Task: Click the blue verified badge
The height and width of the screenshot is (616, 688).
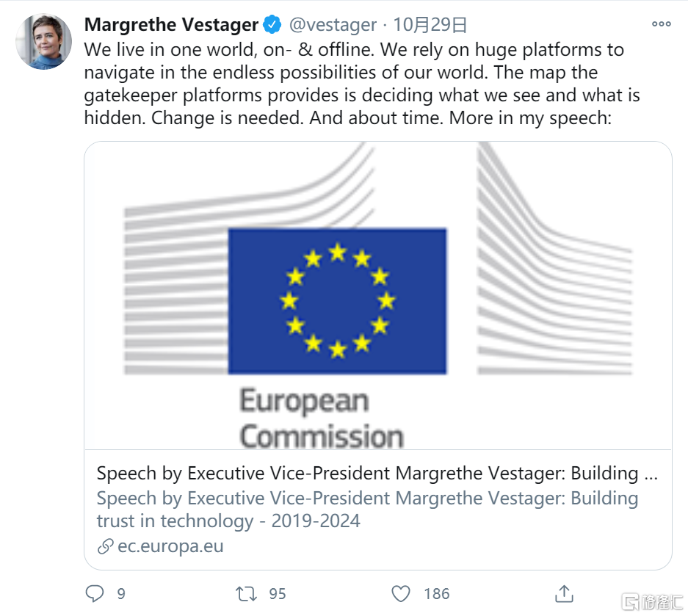Action: (272, 25)
